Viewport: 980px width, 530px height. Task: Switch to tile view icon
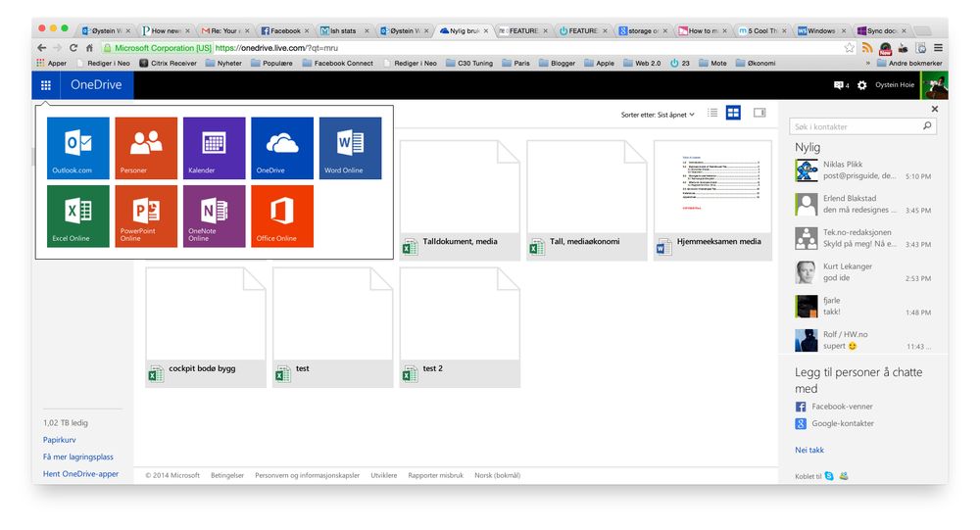tap(733, 113)
